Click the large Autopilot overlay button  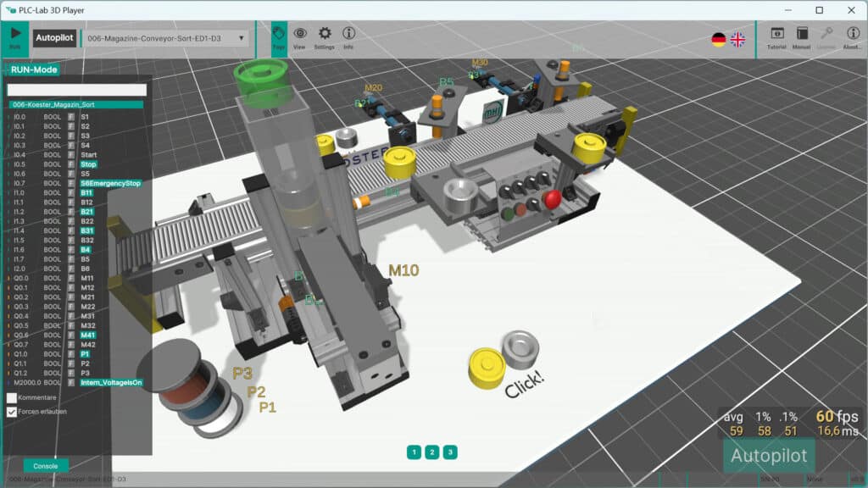(769, 456)
